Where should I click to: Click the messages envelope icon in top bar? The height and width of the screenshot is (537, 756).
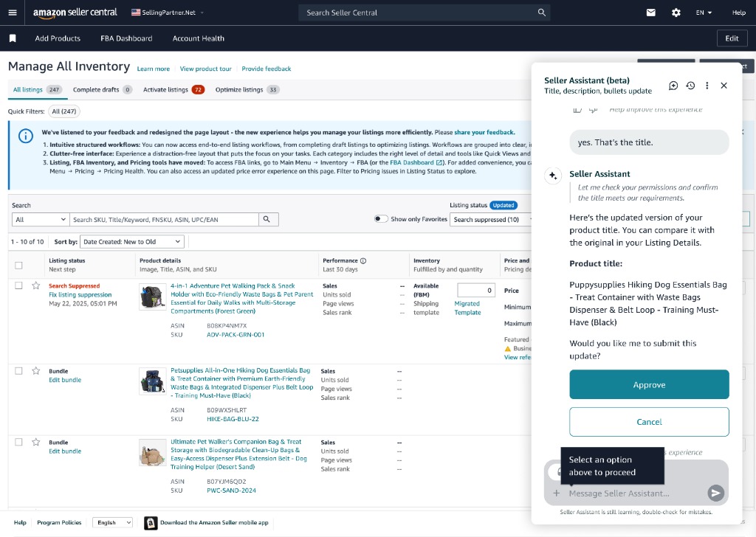tap(650, 12)
